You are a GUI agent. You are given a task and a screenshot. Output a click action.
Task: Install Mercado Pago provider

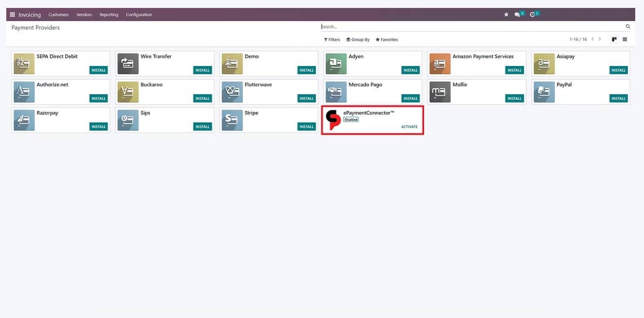[x=411, y=98]
